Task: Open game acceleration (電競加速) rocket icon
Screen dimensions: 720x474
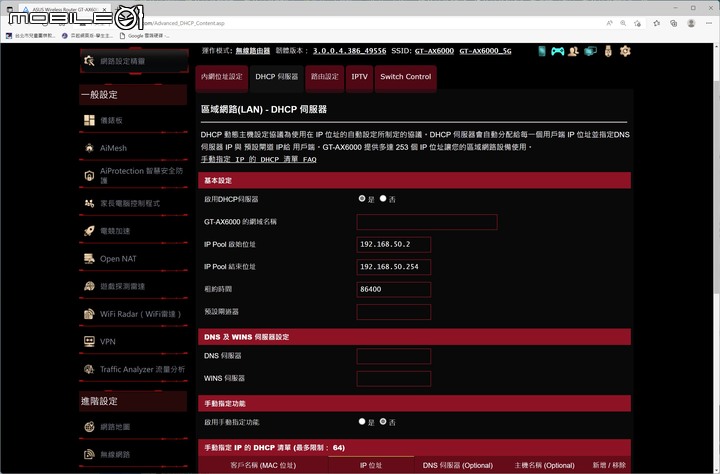Action: coord(90,231)
